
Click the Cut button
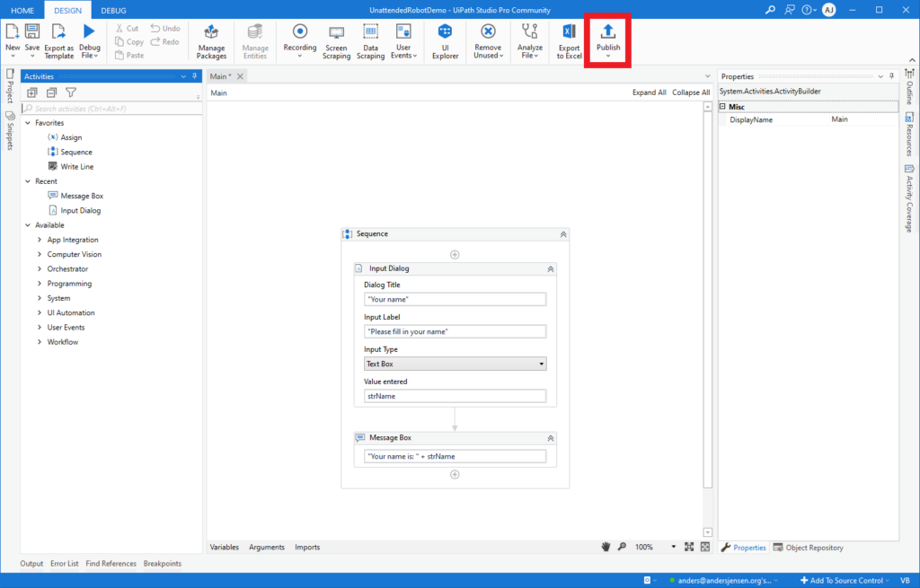click(x=128, y=28)
